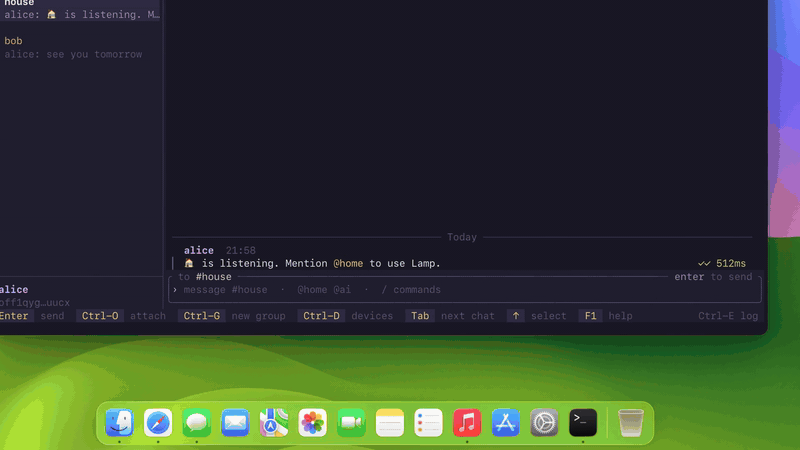Open System Settings gear icon
The height and width of the screenshot is (450, 800).
coord(544,422)
